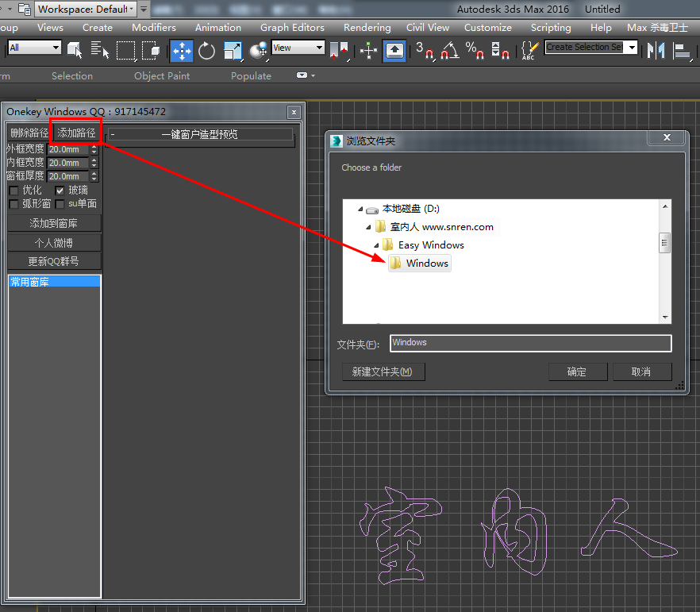Toggle Spinner Snap icon
This screenshot has width=700, height=612.
click(x=500, y=51)
